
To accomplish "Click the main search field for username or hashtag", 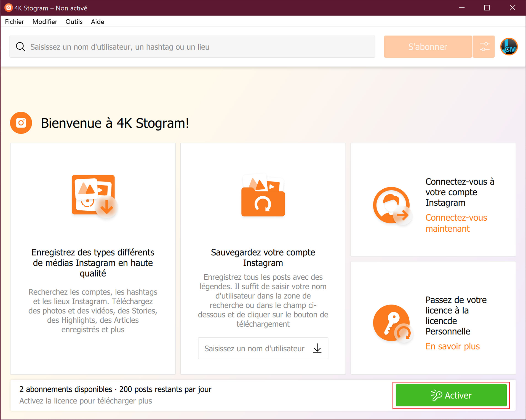I will coord(192,47).
